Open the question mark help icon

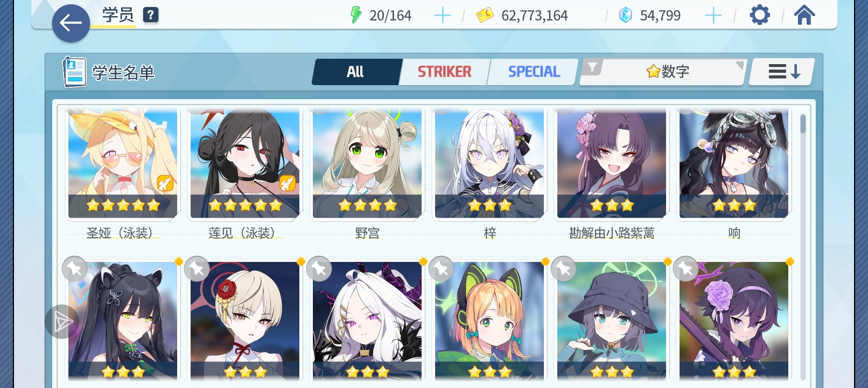(151, 15)
